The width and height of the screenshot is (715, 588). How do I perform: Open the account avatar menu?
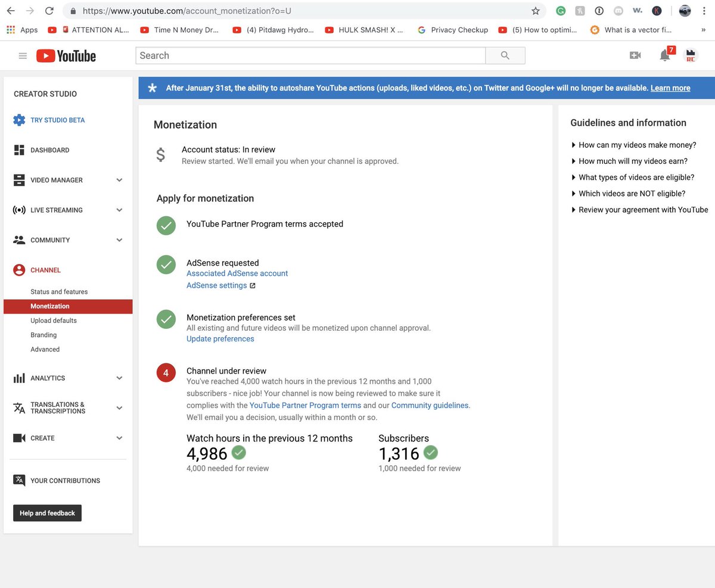point(691,55)
